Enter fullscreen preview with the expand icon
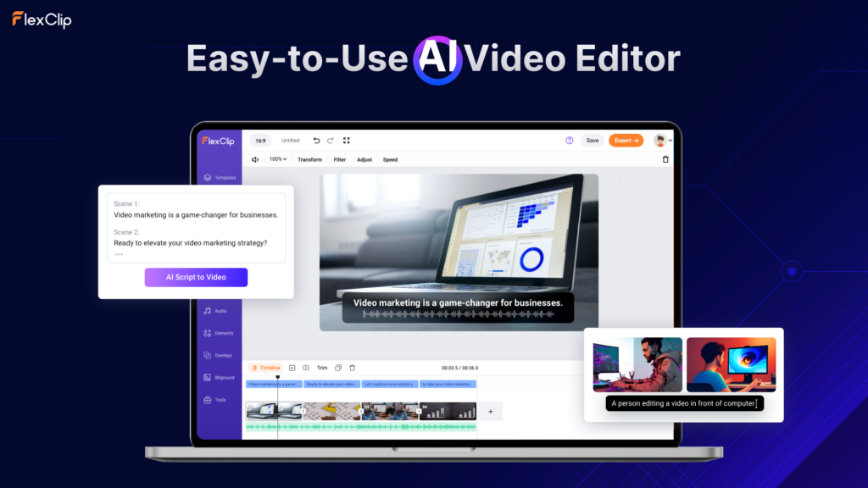The width and height of the screenshot is (868, 488). pos(346,141)
